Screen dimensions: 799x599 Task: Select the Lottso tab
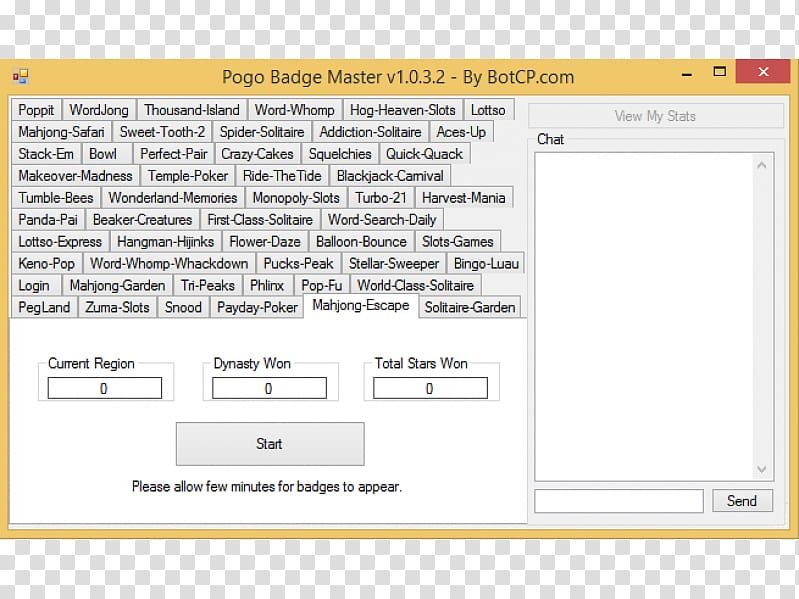(x=488, y=110)
